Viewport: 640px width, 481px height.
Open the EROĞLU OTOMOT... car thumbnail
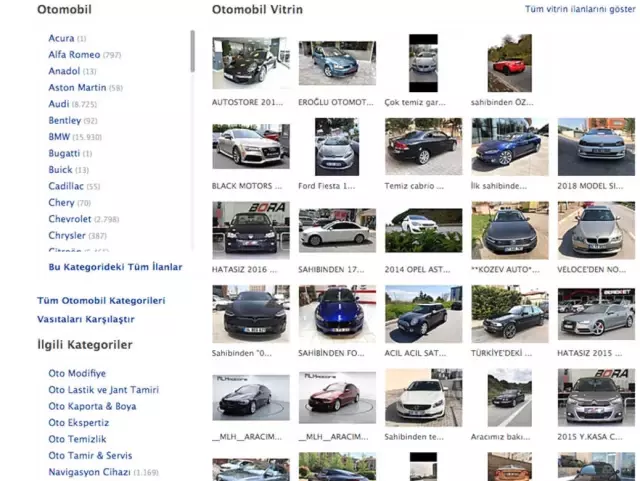337,63
